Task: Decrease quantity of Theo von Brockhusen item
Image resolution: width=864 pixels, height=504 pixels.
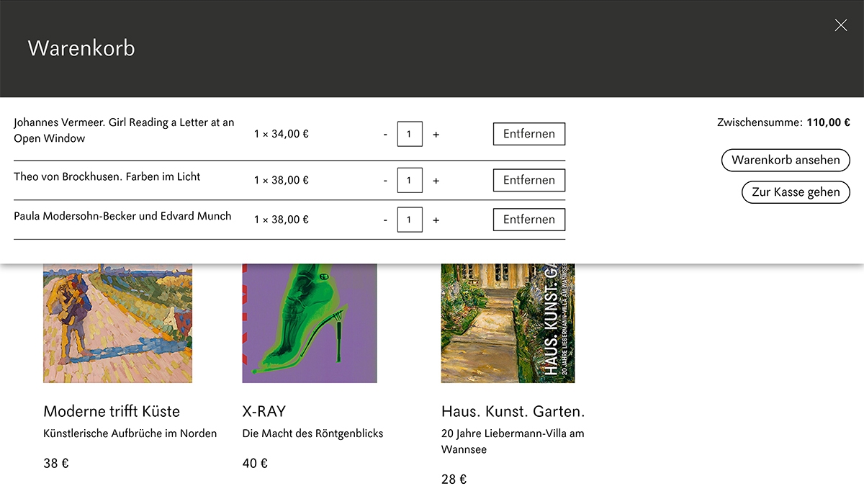Action: 385,181
